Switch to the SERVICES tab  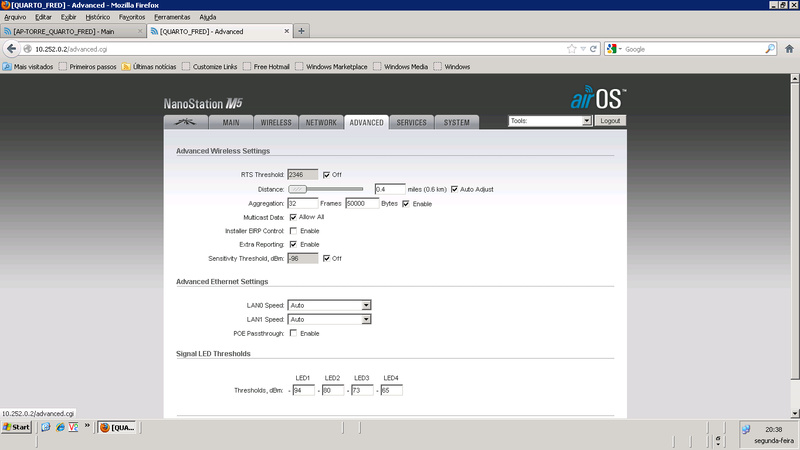click(x=411, y=122)
